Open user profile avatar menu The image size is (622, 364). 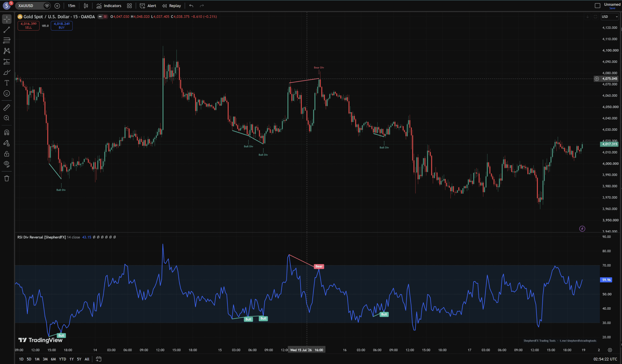(7, 6)
